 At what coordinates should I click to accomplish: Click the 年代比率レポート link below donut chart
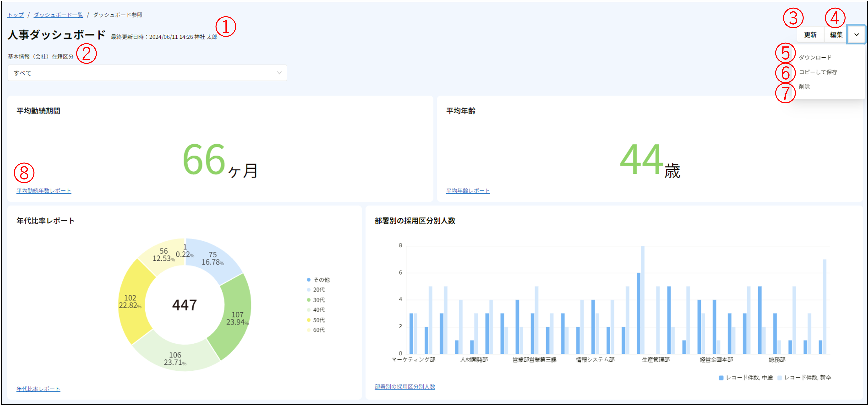(38, 389)
